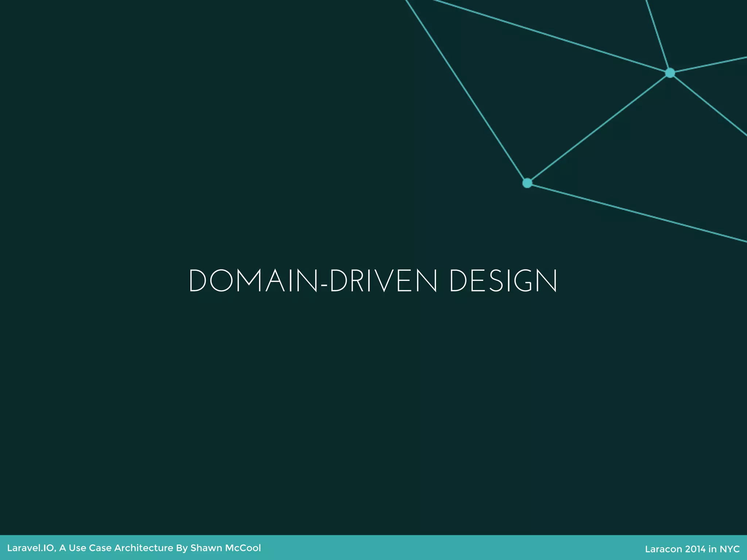
Task: Click the 2014 year in footer
Action: click(695, 549)
